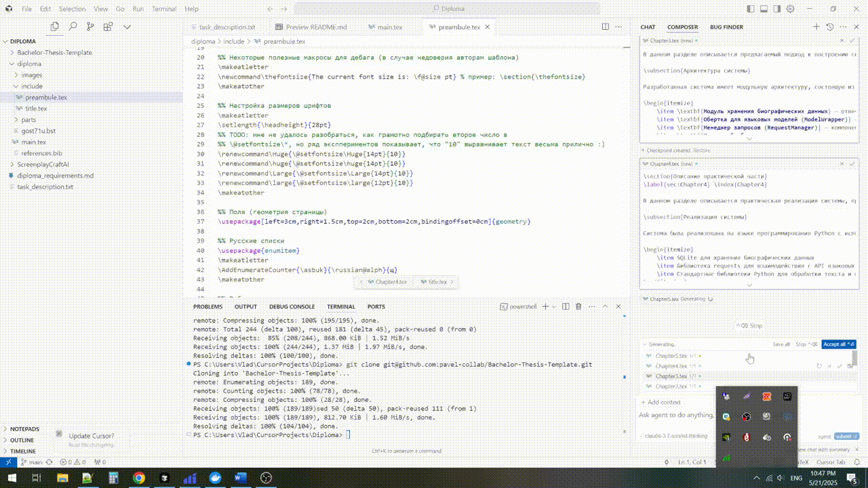Expand the OUTLINE section
The image size is (868, 488).
(x=22, y=440)
